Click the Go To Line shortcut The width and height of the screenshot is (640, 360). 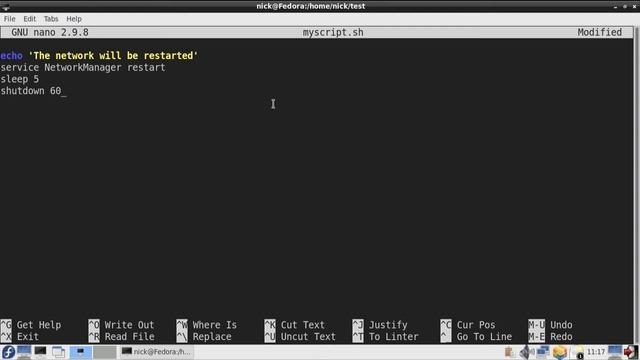pos(476,337)
